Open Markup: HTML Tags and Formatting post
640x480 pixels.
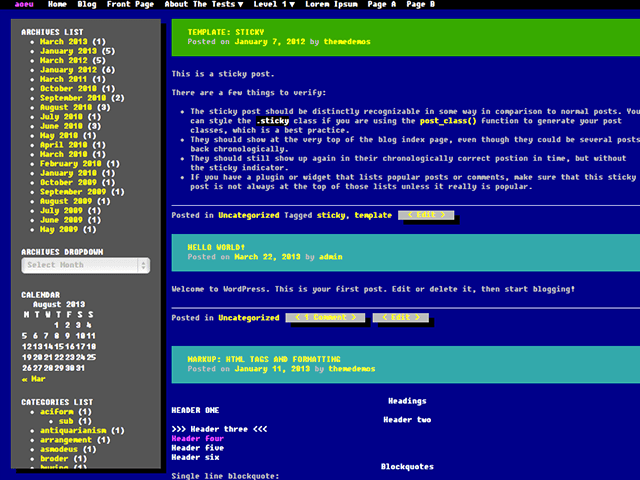coord(264,359)
